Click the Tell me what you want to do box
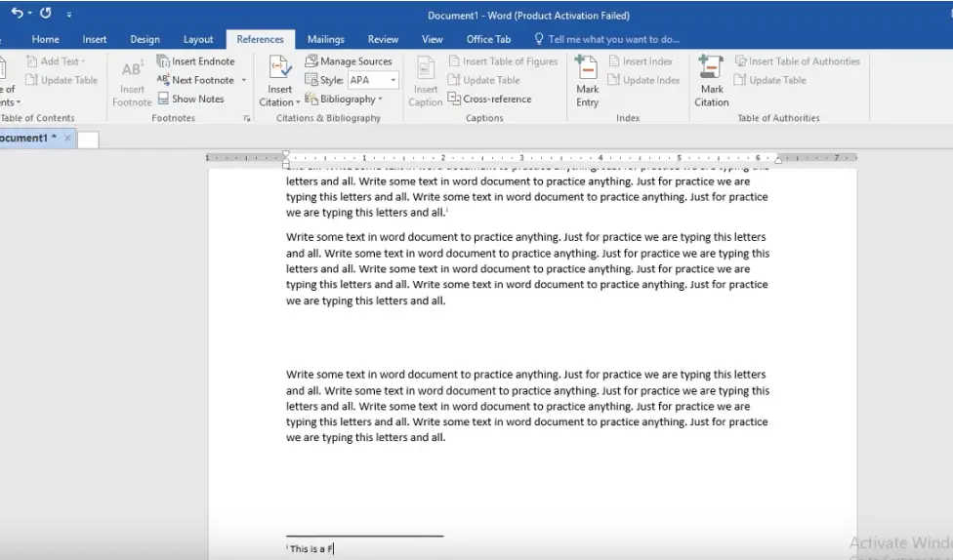Image resolution: width=953 pixels, height=560 pixels. click(x=606, y=39)
